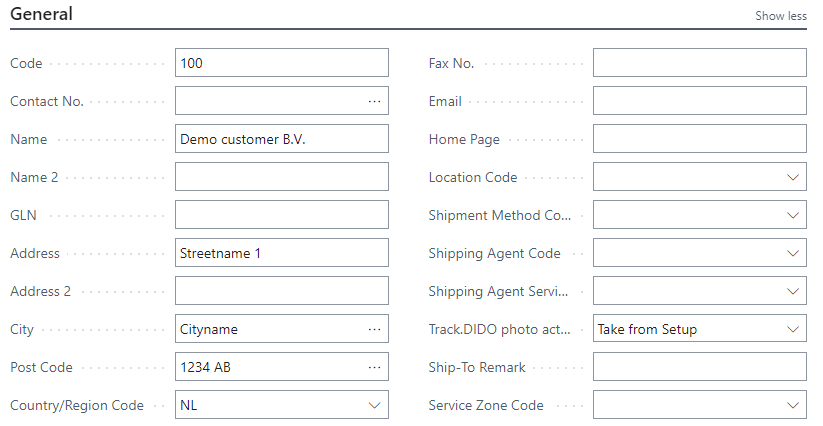Open Shipping Agent Service dropdown

(793, 291)
